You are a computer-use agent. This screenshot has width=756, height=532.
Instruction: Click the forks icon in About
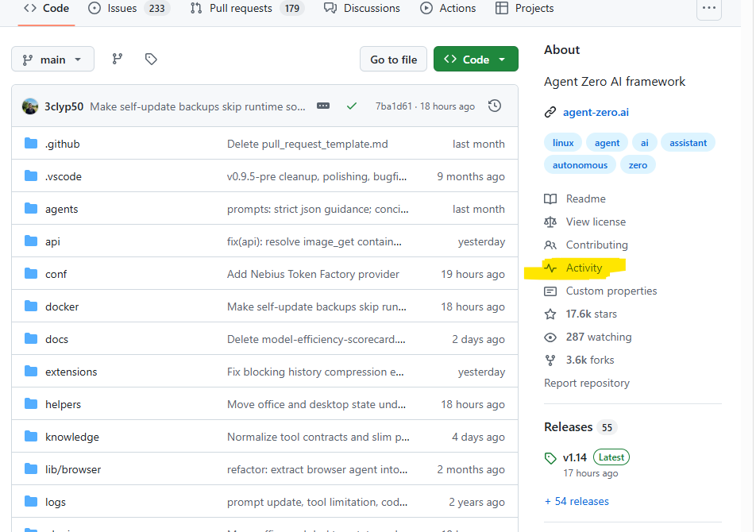(x=550, y=360)
